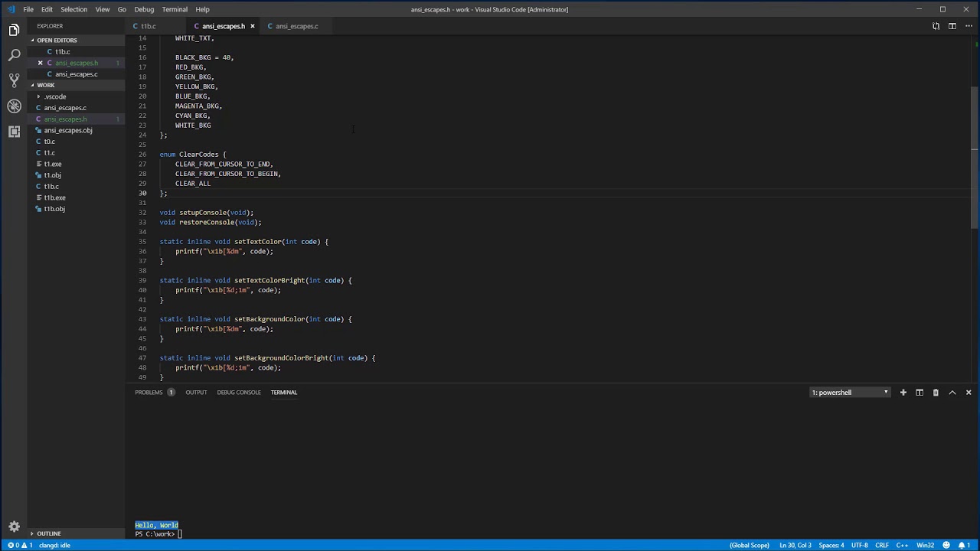The height and width of the screenshot is (551, 980).
Task: Open the Explorer view in activity bar
Action: tap(14, 31)
